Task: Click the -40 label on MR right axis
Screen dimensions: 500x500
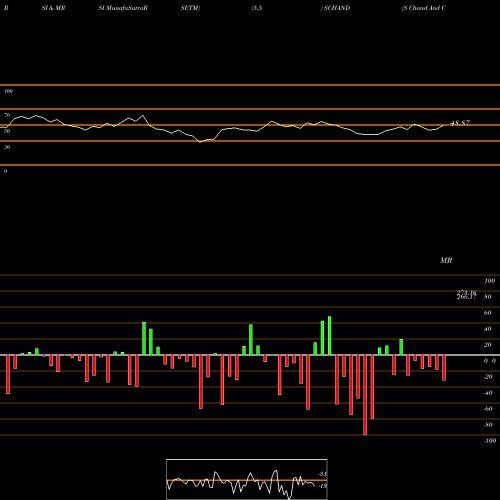Action: coord(488,393)
